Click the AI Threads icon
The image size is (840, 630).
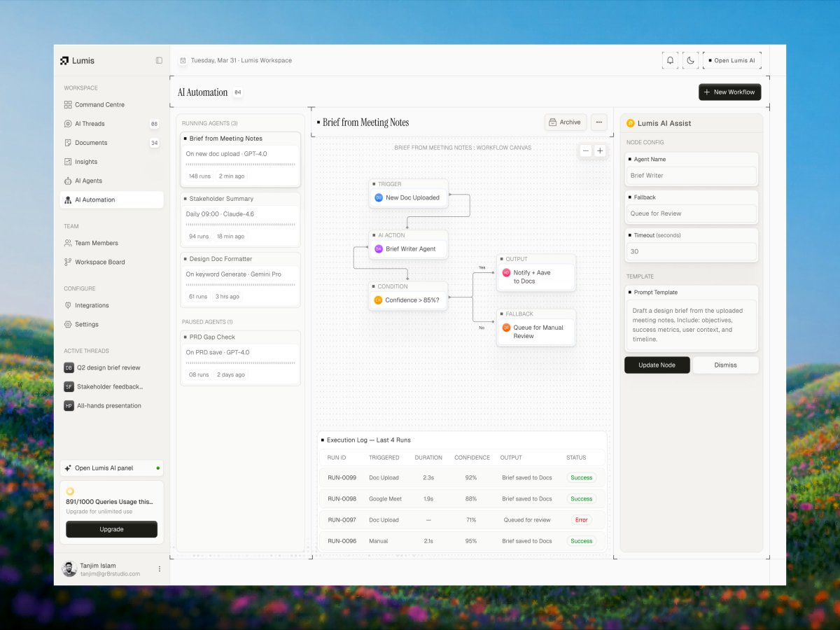pos(68,124)
